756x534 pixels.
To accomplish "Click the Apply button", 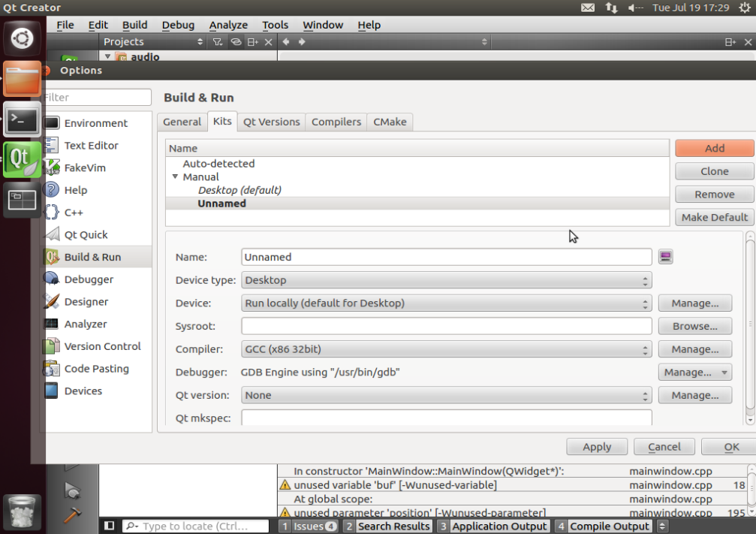I will pos(597,447).
